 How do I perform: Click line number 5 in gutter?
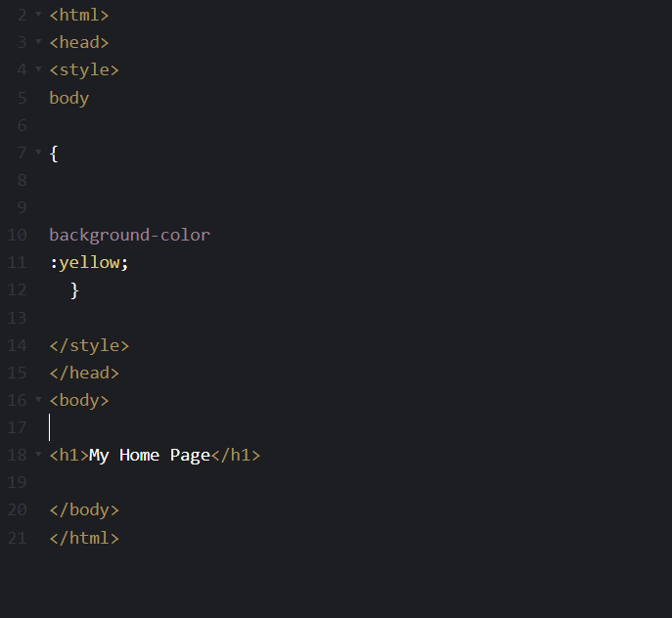22,98
